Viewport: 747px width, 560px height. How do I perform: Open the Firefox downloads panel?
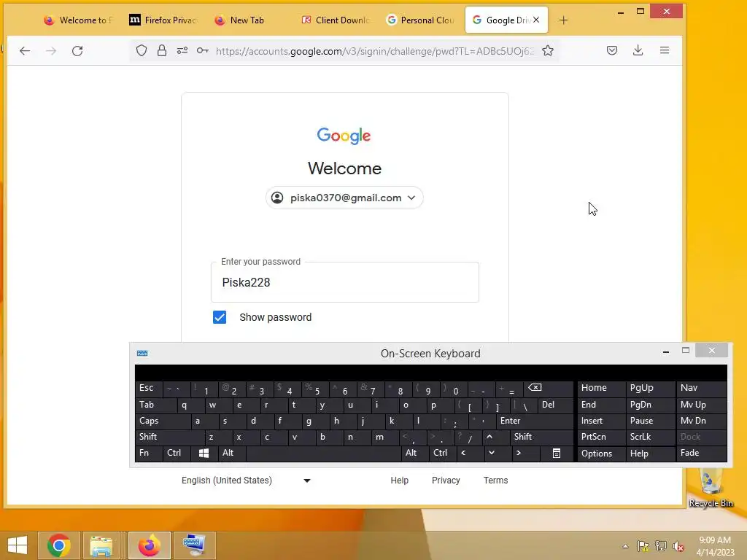638,50
